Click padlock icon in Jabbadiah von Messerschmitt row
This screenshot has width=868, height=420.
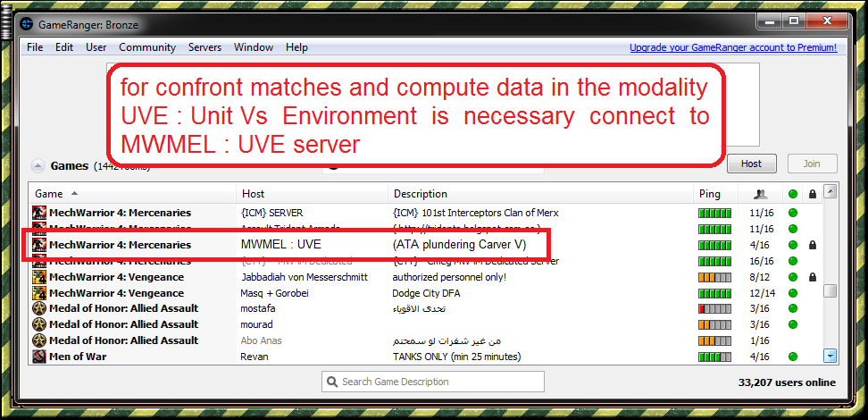812,276
